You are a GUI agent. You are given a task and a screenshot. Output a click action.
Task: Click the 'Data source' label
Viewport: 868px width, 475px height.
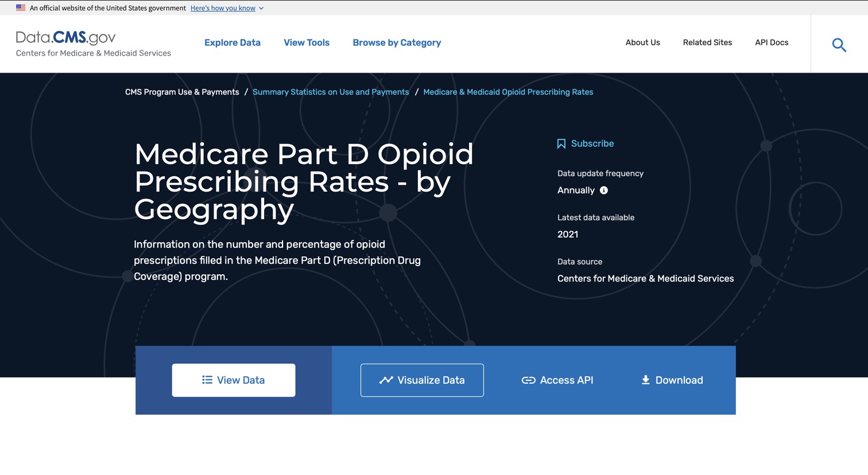pos(580,262)
